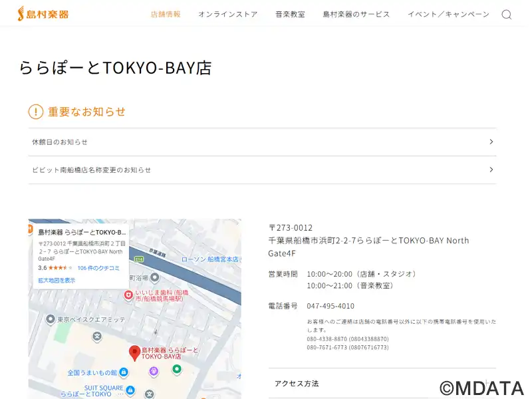Go to 音楽教室 in navigation

[290, 15]
